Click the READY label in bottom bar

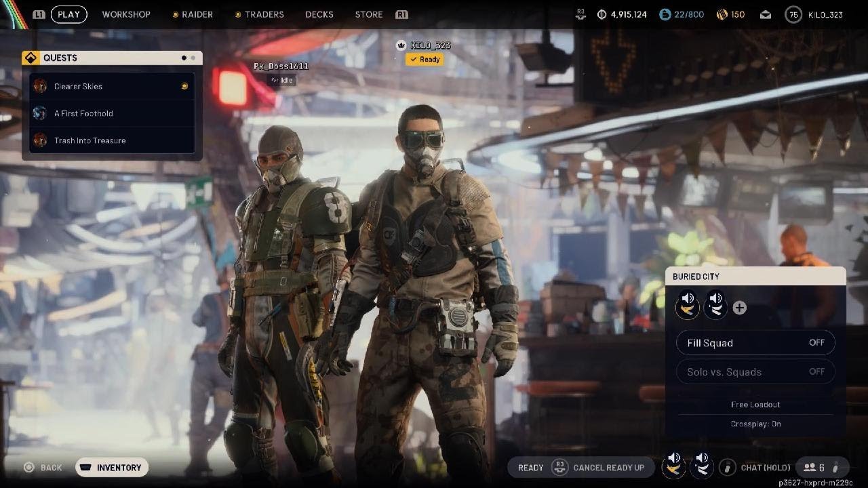click(530, 468)
